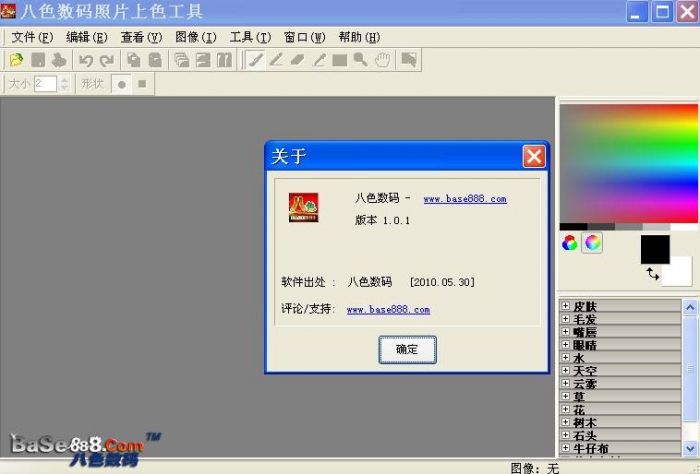
Task: Expand the 皮肤 category
Action: pyautogui.click(x=566, y=306)
